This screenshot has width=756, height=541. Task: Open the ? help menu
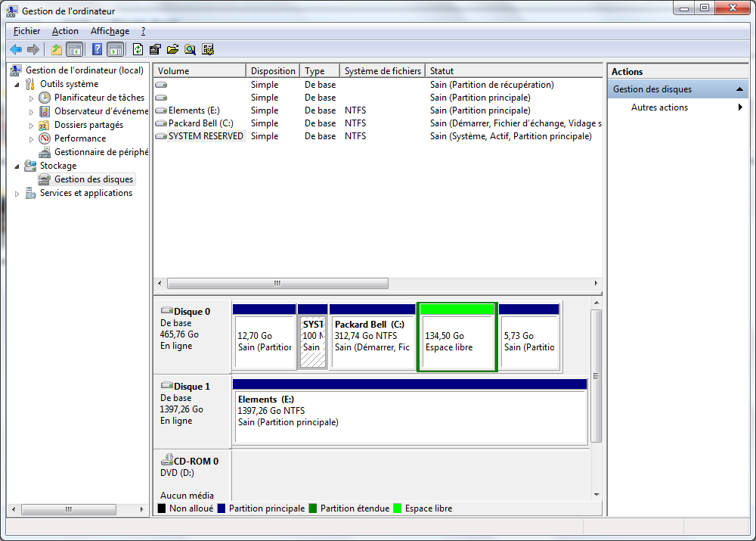click(143, 31)
